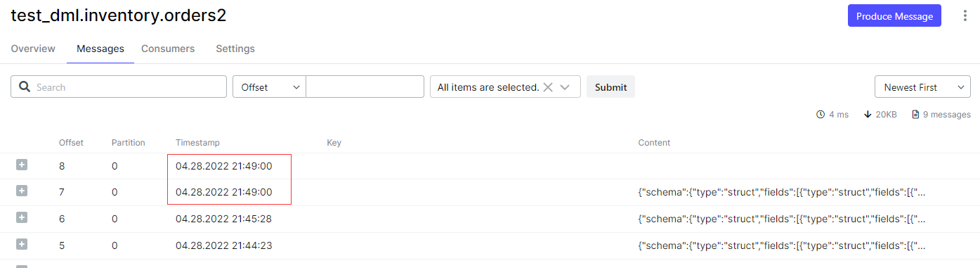Expand message row with offset 7
The width and height of the screenshot is (980, 268).
(x=22, y=191)
